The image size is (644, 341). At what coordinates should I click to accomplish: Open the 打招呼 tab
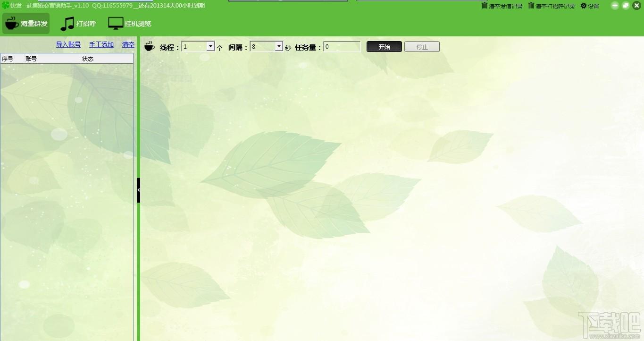pos(78,24)
